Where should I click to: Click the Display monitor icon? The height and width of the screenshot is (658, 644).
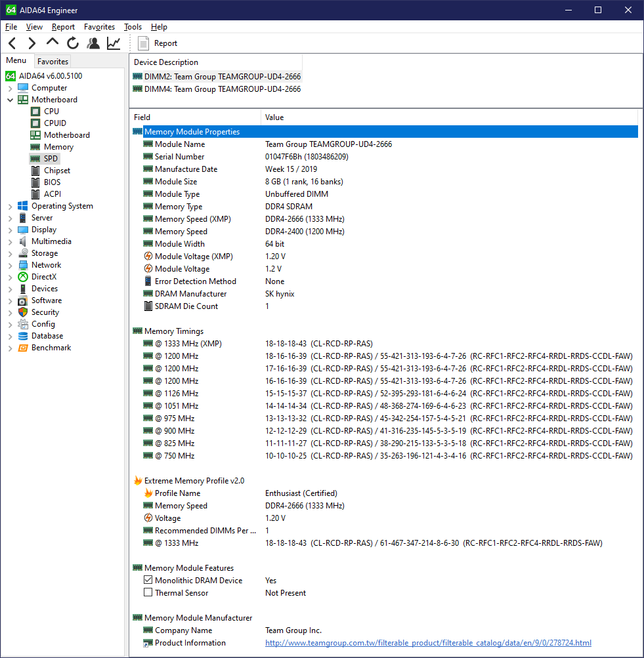pos(23,230)
